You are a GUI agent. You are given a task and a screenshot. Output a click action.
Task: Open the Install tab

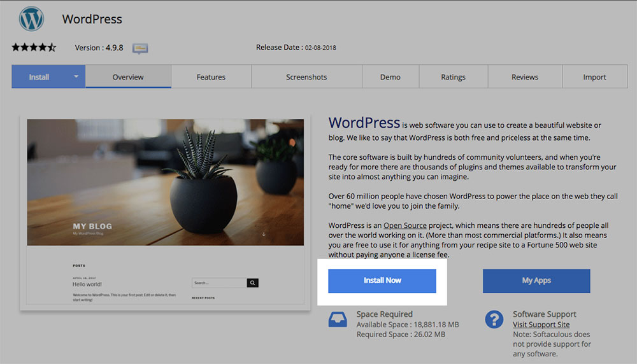[39, 77]
